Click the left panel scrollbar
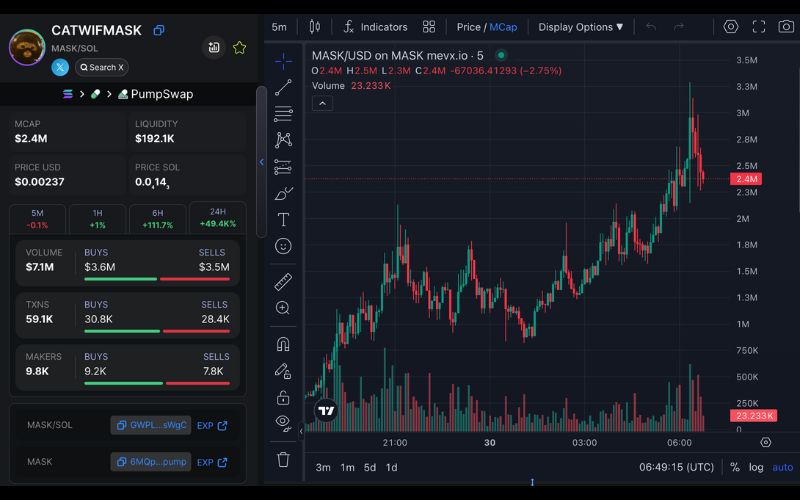 click(261, 162)
